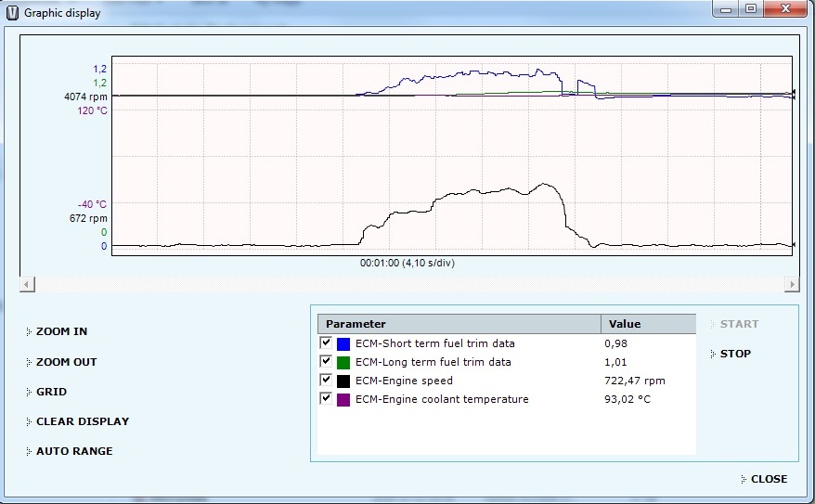Toggle the GRID display option
This screenshot has height=504, width=815.
click(x=51, y=392)
